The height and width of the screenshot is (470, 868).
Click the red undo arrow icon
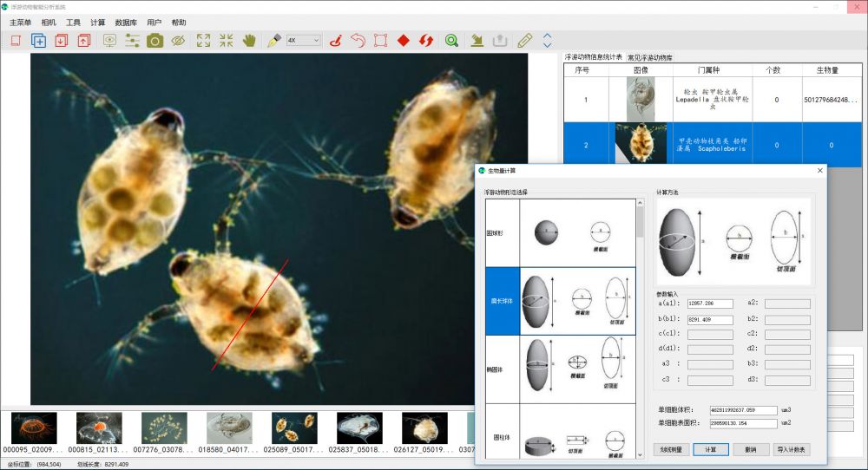(358, 40)
